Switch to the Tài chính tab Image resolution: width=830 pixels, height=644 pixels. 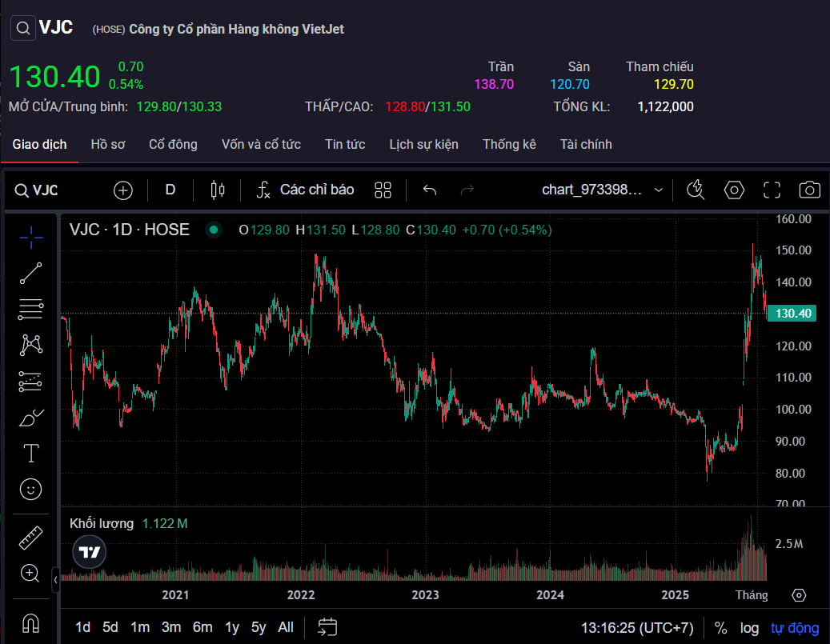tap(586, 145)
